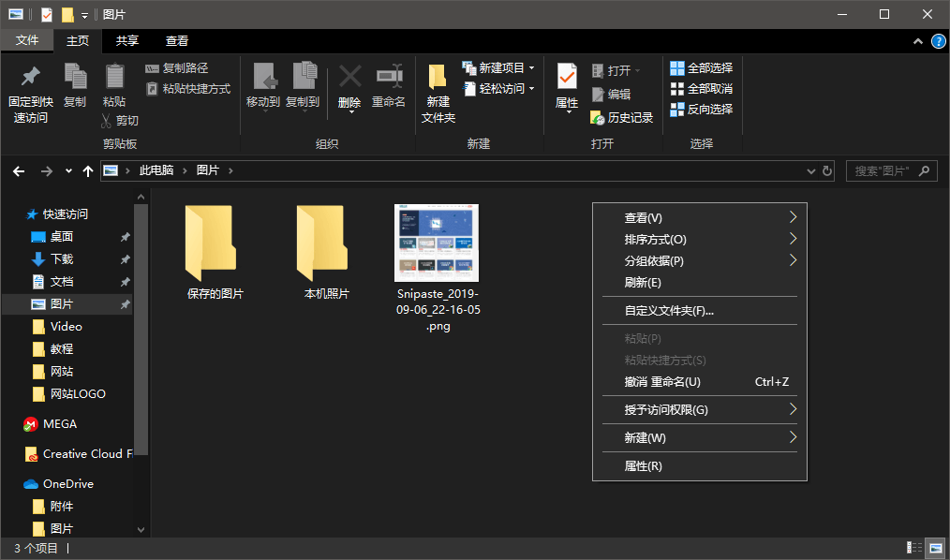
Task: Click the 重命名 rename icon
Action: pyautogui.click(x=389, y=78)
